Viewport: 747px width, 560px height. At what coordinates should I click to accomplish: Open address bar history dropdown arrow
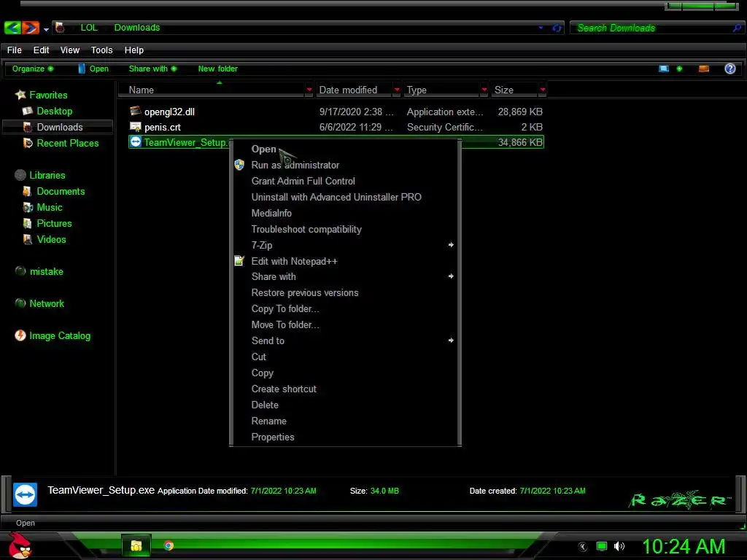point(541,28)
